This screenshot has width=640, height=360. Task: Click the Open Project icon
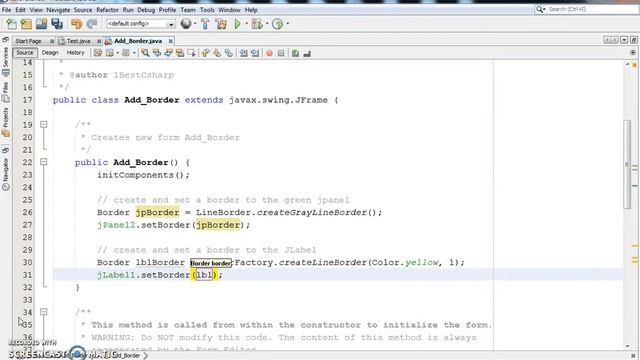(41, 24)
